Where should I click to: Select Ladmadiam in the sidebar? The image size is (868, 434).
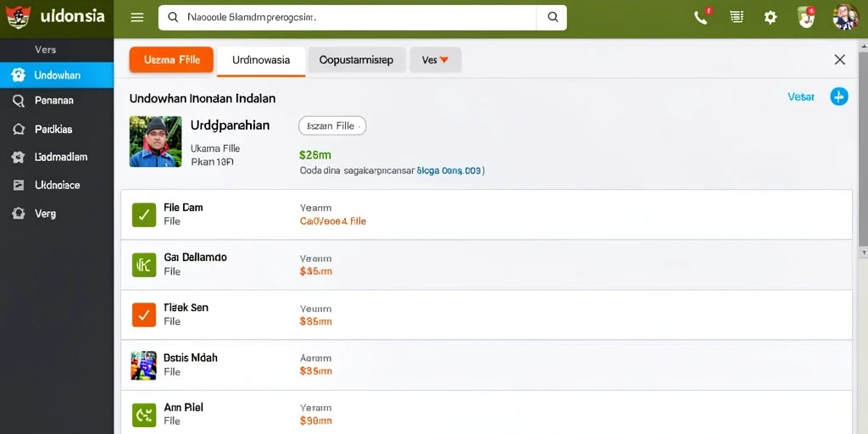57,157
